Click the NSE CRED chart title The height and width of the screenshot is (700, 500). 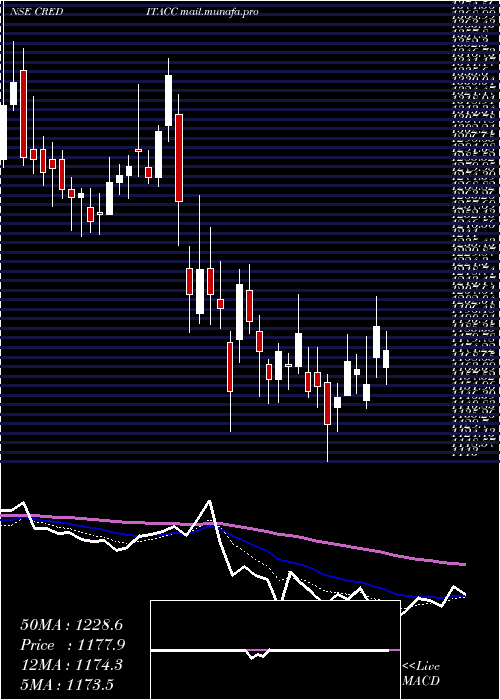coord(36,12)
